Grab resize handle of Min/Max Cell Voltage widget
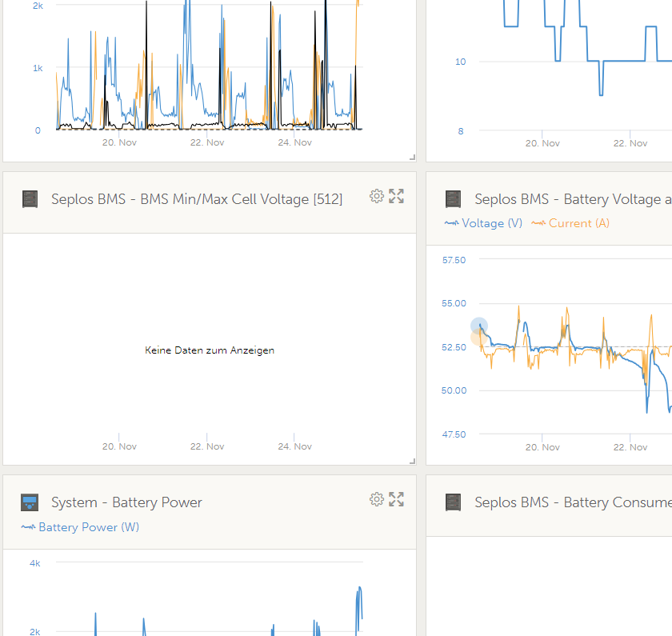Viewport: 672px width, 636px height. [412, 461]
